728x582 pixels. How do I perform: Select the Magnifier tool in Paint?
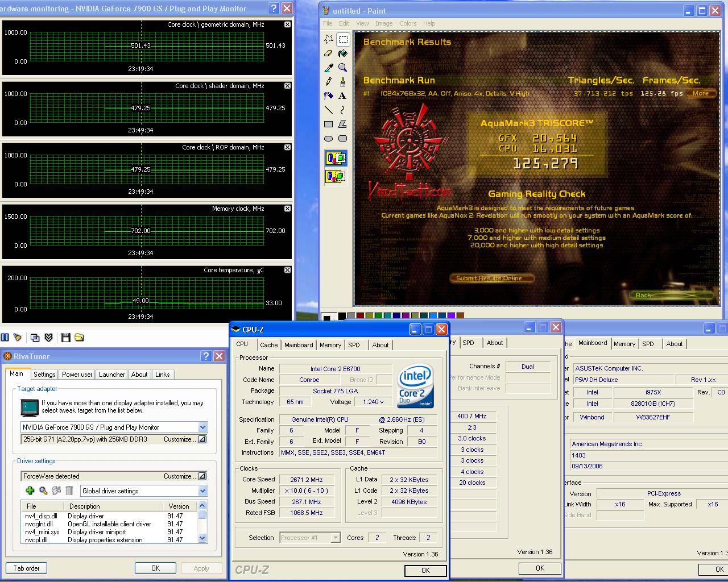point(343,68)
